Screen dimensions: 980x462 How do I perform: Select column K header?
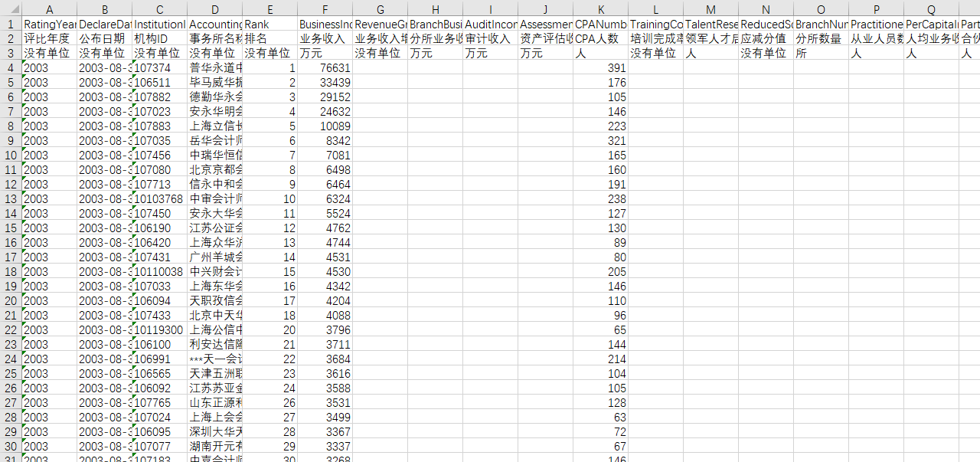click(601, 8)
